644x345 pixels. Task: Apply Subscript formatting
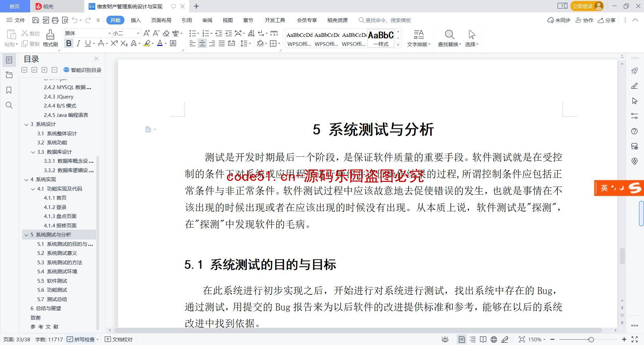click(124, 43)
